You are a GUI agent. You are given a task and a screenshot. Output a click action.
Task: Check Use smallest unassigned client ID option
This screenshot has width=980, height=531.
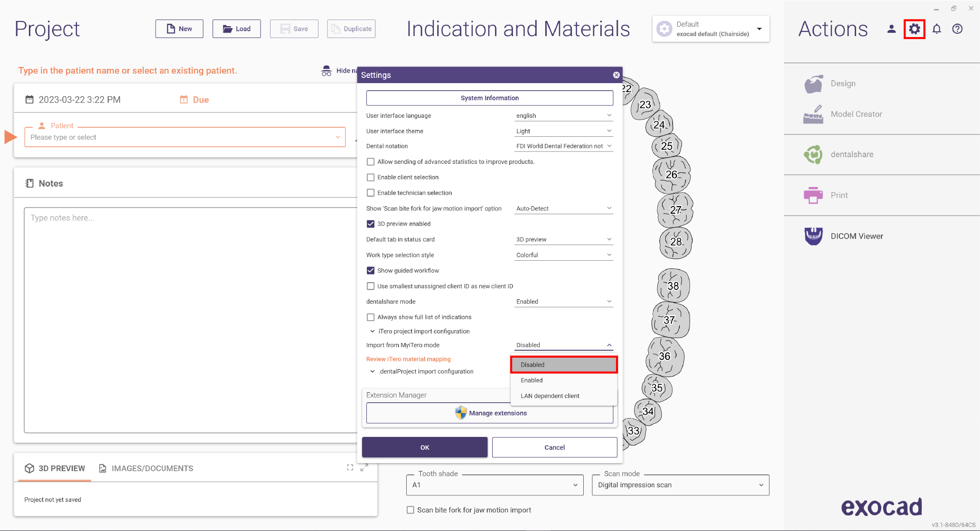tap(371, 286)
